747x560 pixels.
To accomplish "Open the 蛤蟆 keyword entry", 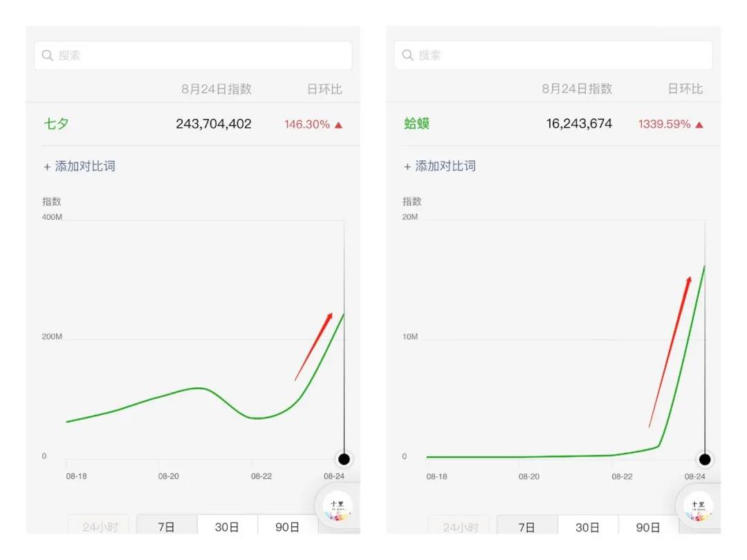I will [x=417, y=124].
